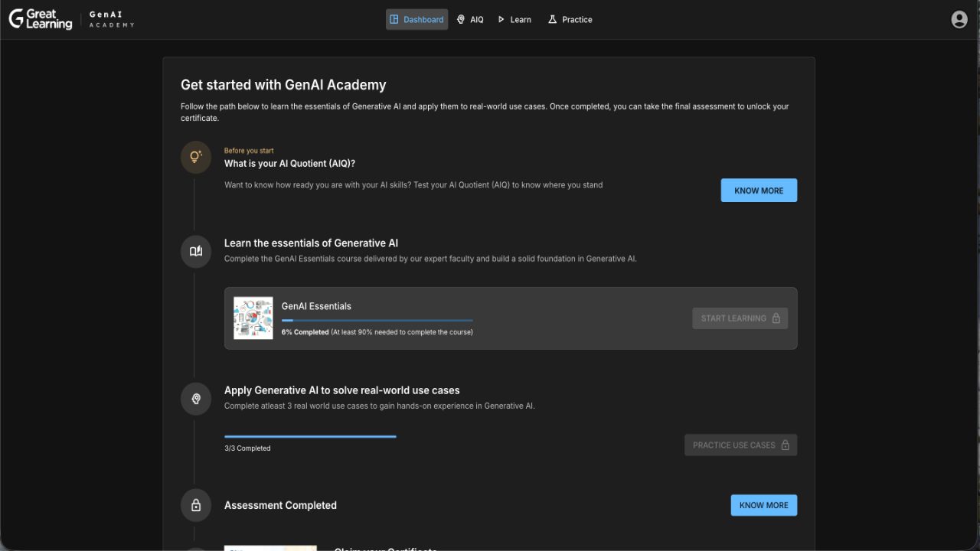Select the Dashboard grid icon
Viewport: 980px width, 551px height.
[394, 19]
